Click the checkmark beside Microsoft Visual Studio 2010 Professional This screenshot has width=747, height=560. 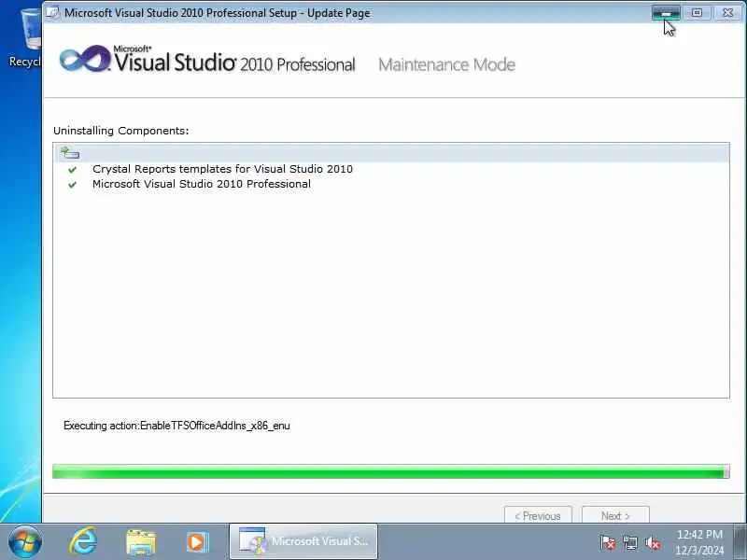tap(73, 184)
